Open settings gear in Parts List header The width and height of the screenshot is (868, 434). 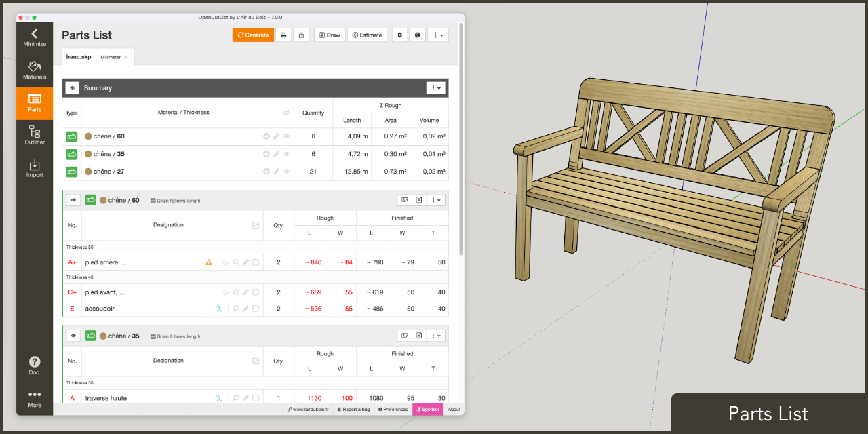(x=399, y=35)
